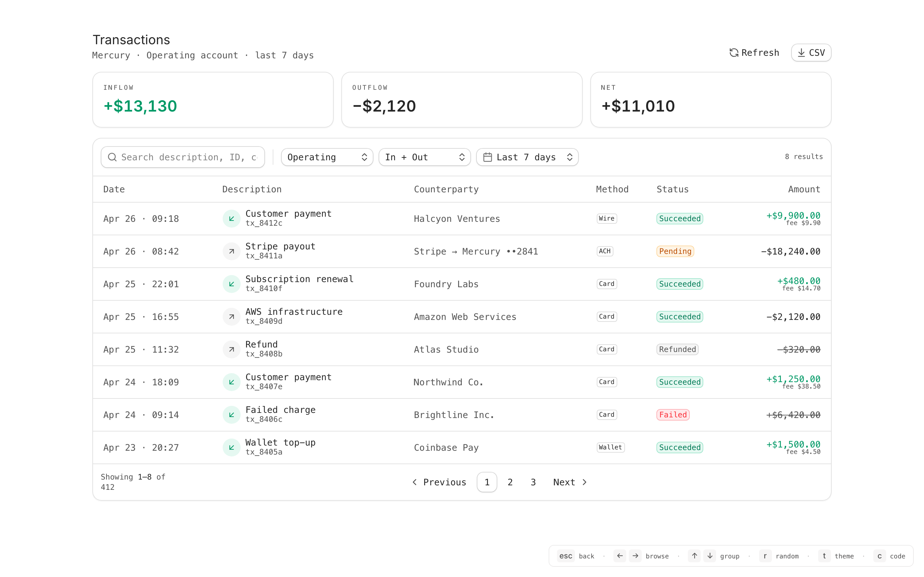The height and width of the screenshot is (577, 924).
Task: Click the red Failed status badge
Action: 672,415
